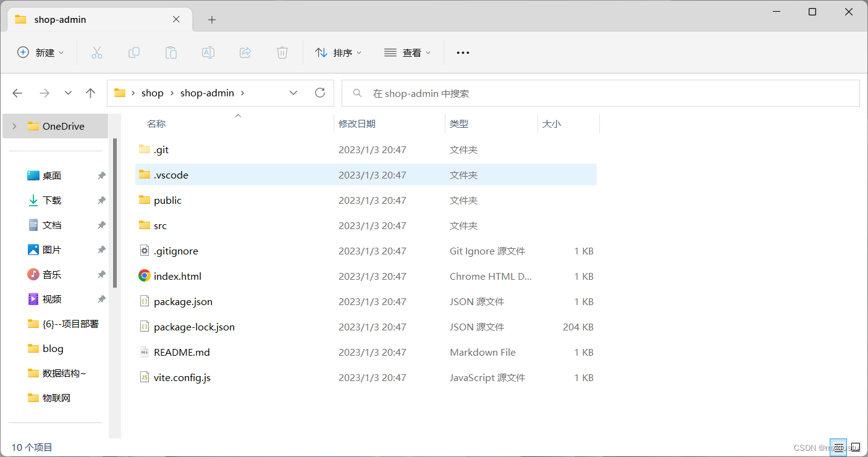The height and width of the screenshot is (457, 868).
Task: Click the Markdown File type cell
Action: click(x=482, y=352)
